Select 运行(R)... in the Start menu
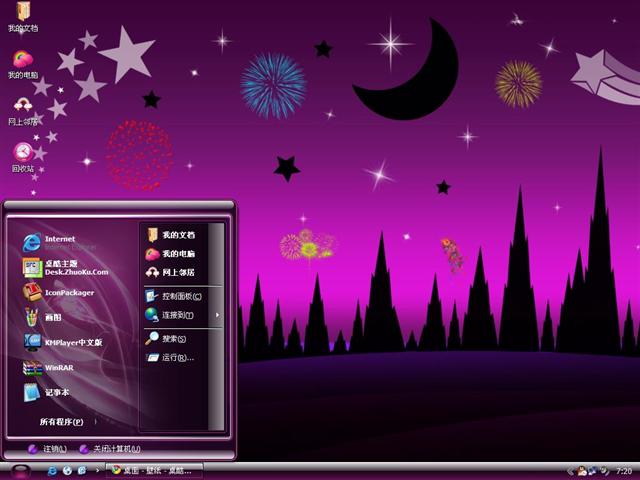Image resolution: width=640 pixels, height=480 pixels. (176, 357)
